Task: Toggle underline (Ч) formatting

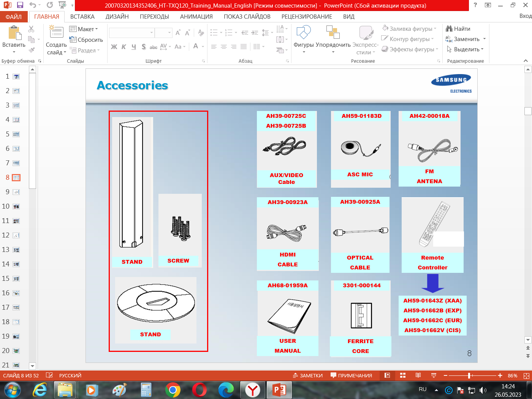Action: pos(134,47)
